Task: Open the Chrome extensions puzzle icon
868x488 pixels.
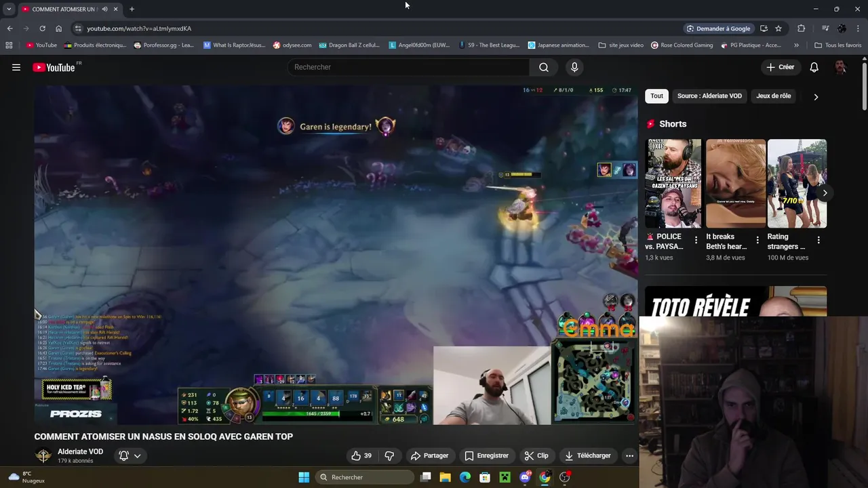Action: [x=801, y=28]
